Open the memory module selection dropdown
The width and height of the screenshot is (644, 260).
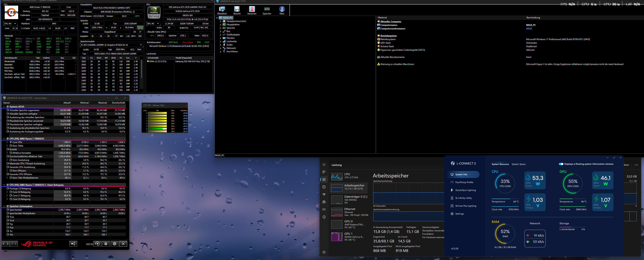pos(111,45)
